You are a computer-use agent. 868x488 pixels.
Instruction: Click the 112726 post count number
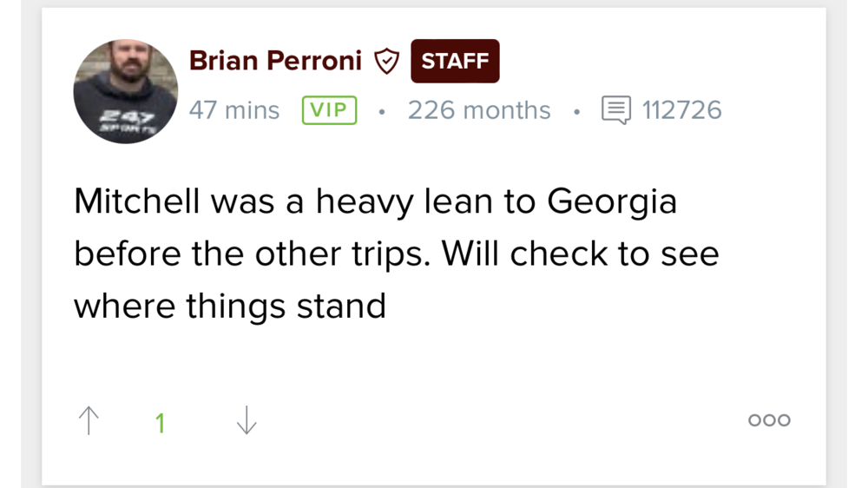pyautogui.click(x=681, y=110)
